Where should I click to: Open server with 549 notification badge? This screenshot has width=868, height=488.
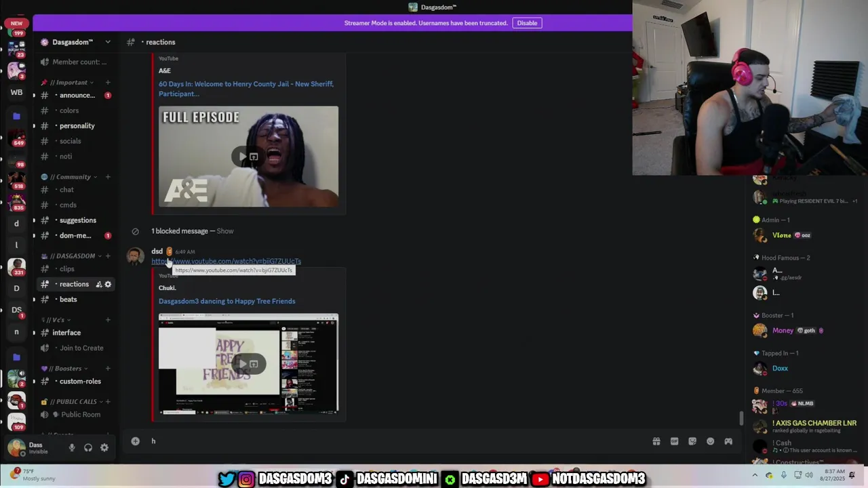coord(17,137)
